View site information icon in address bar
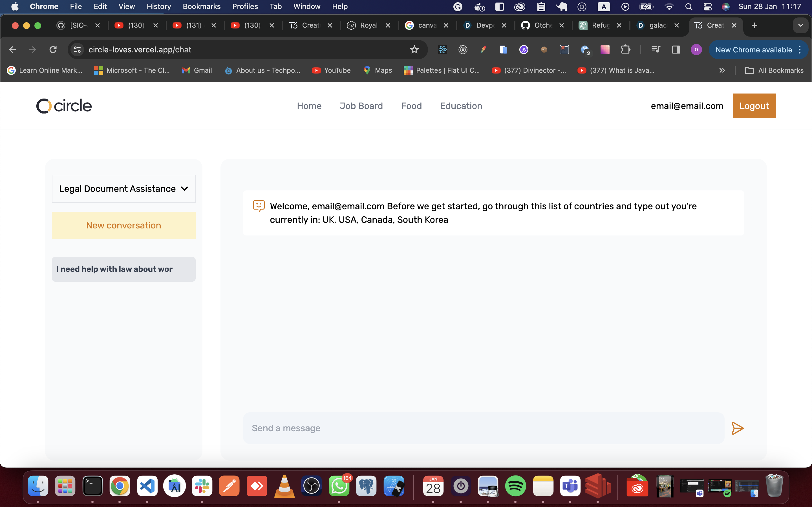This screenshot has width=812, height=507. coord(78,50)
